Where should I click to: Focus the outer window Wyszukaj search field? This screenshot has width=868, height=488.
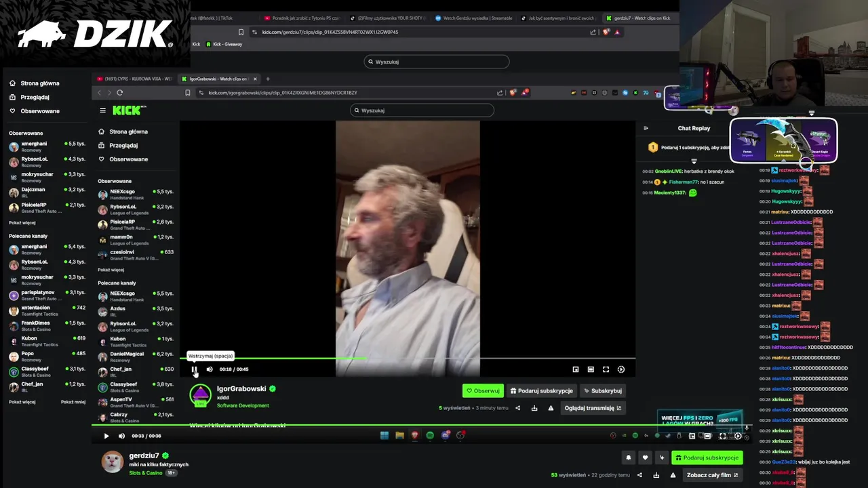point(436,62)
